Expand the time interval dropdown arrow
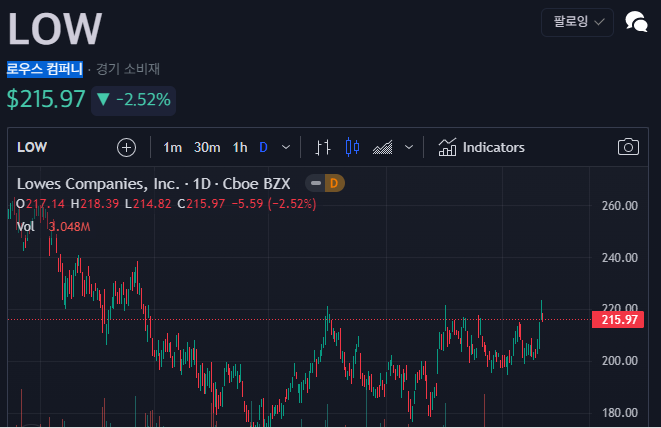The width and height of the screenshot is (661, 428). point(286,148)
